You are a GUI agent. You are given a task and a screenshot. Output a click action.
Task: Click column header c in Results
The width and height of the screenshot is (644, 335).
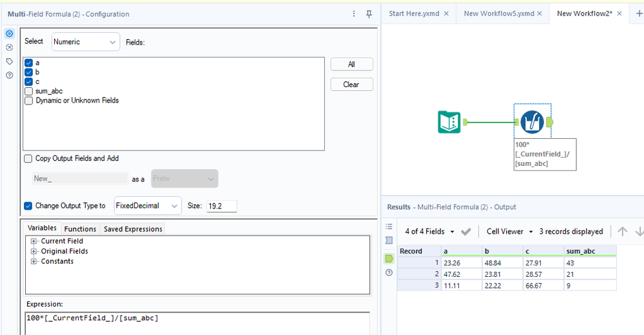tap(544, 251)
